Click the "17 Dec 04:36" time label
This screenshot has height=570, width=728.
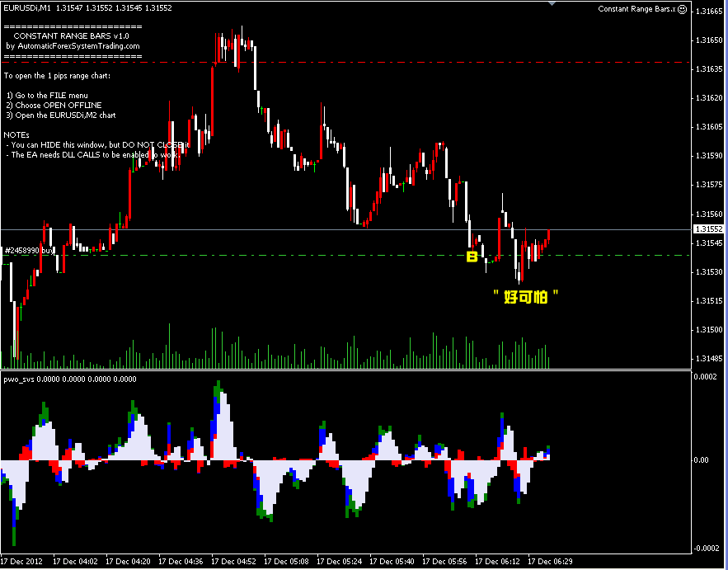point(181,561)
